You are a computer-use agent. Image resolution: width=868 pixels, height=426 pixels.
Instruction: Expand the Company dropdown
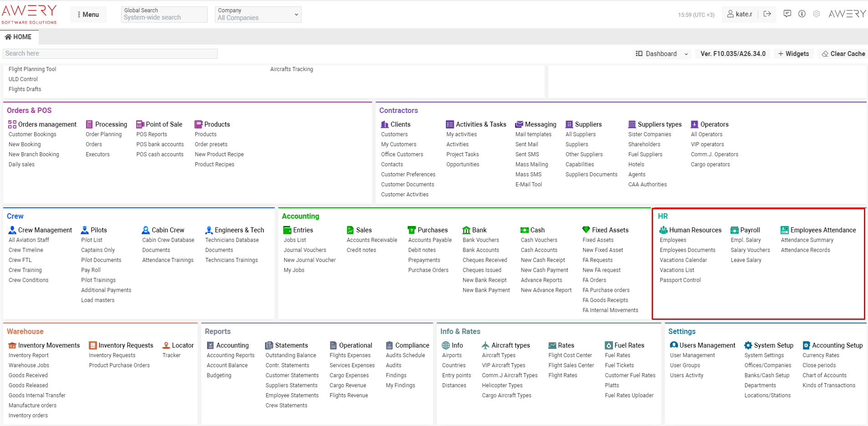[x=258, y=15]
